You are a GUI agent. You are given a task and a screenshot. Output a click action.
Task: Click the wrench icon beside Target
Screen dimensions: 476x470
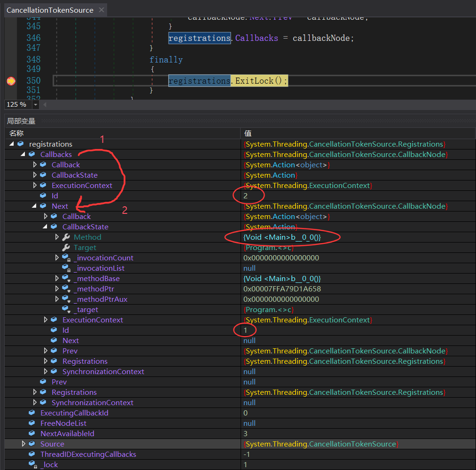(x=66, y=247)
